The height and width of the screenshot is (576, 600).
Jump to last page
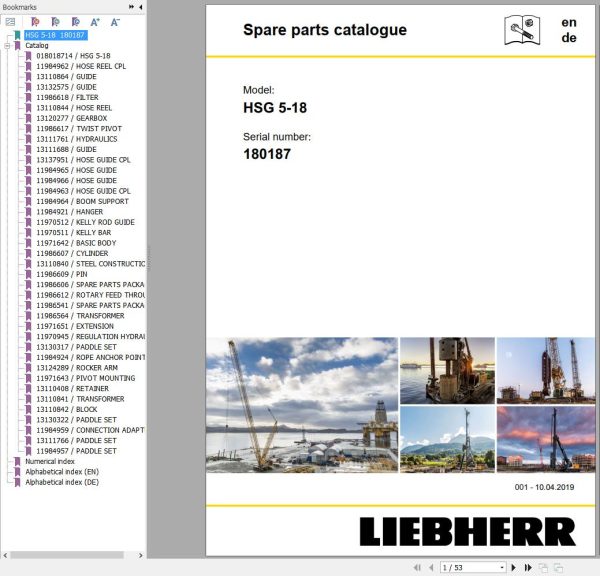click(528, 567)
